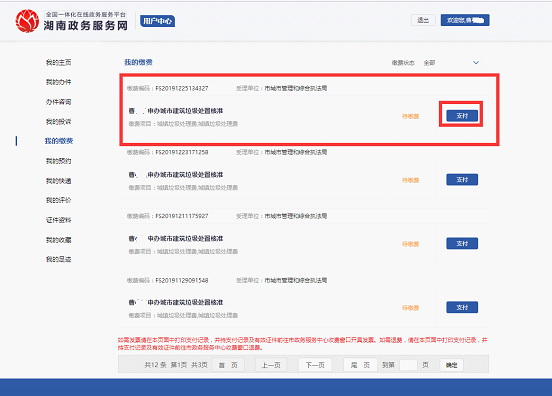Pay order FS20191129091548 with 支付 button

(x=462, y=307)
